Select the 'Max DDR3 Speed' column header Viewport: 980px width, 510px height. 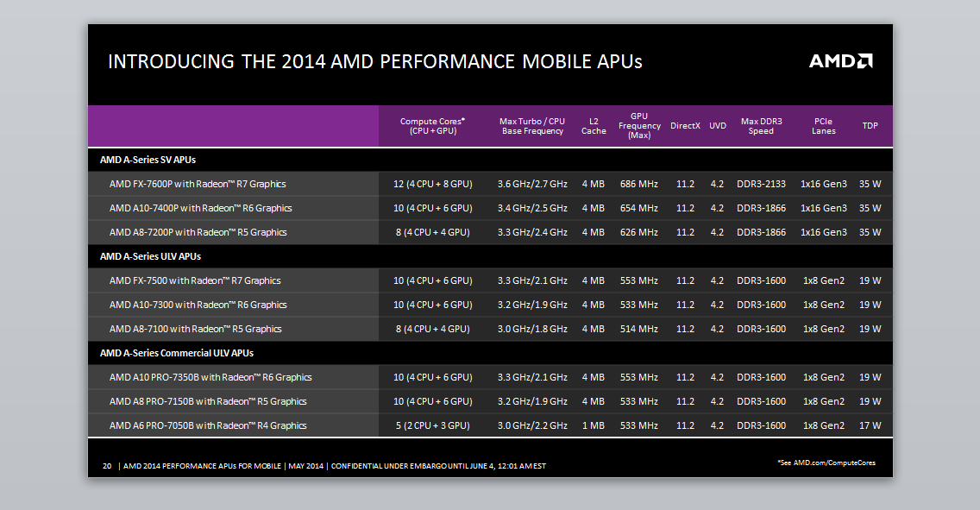(x=761, y=126)
